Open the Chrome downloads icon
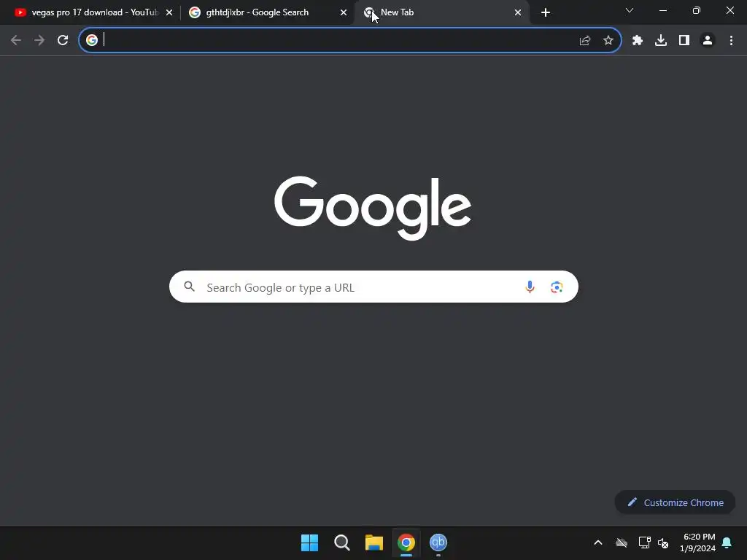The image size is (747, 560). click(x=661, y=41)
